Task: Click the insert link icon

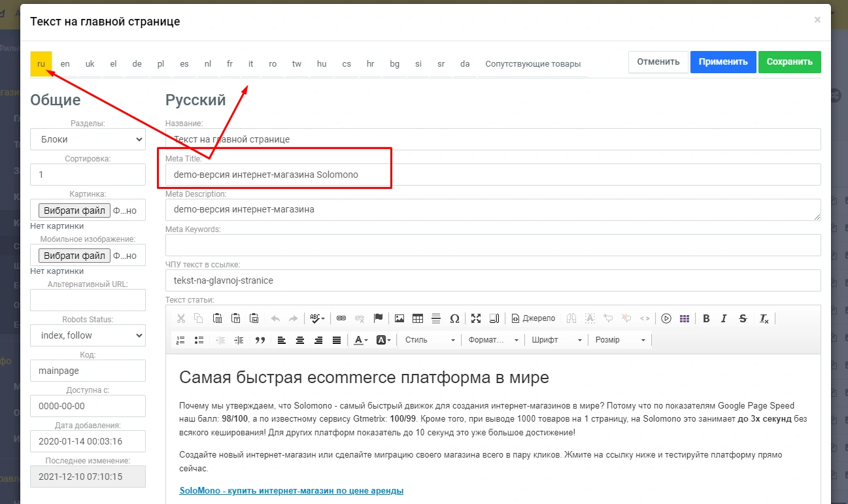Action: tap(341, 319)
